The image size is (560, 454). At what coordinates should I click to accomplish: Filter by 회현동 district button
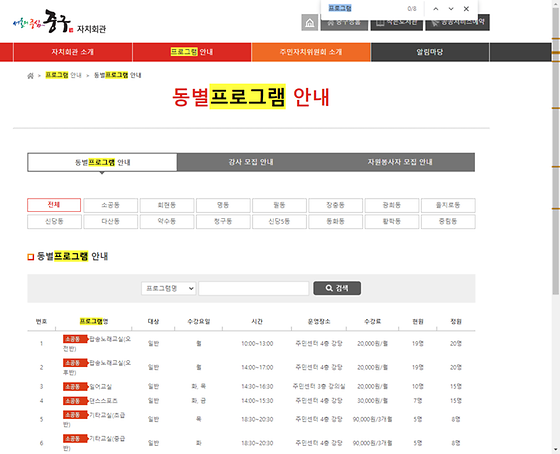167,205
